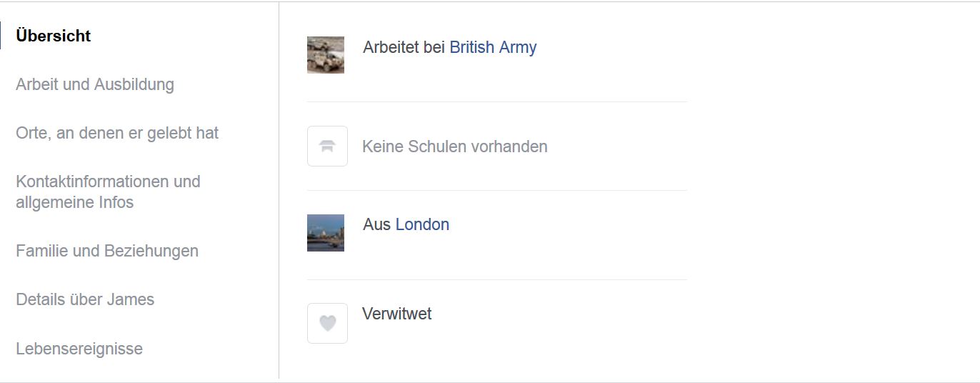Open the Lebensereignisse section
This screenshot has width=980, height=383.
click(x=79, y=349)
